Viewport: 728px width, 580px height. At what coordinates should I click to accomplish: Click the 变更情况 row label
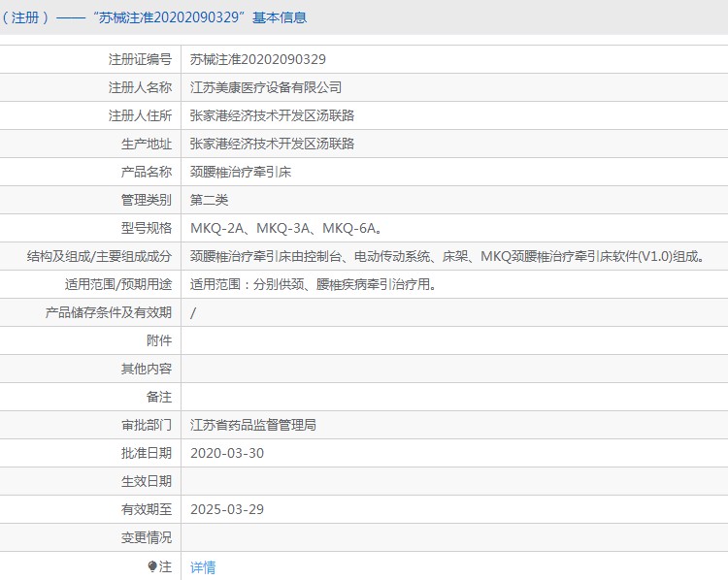(146, 537)
